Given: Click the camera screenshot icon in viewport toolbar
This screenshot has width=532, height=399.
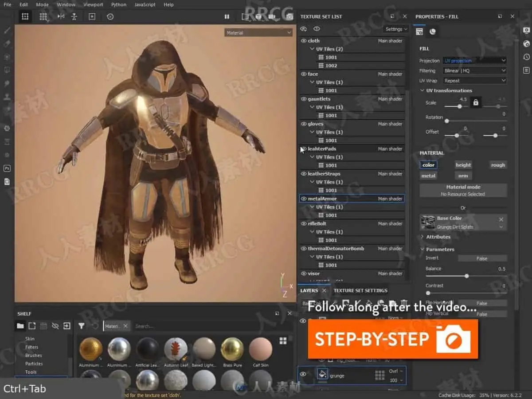Looking at the screenshot, I should pyautogui.click(x=289, y=16).
